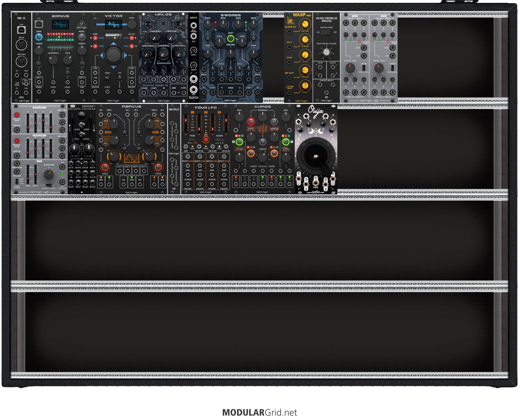
Task: Open the ModularGrid.net logo link
Action: 260,413
